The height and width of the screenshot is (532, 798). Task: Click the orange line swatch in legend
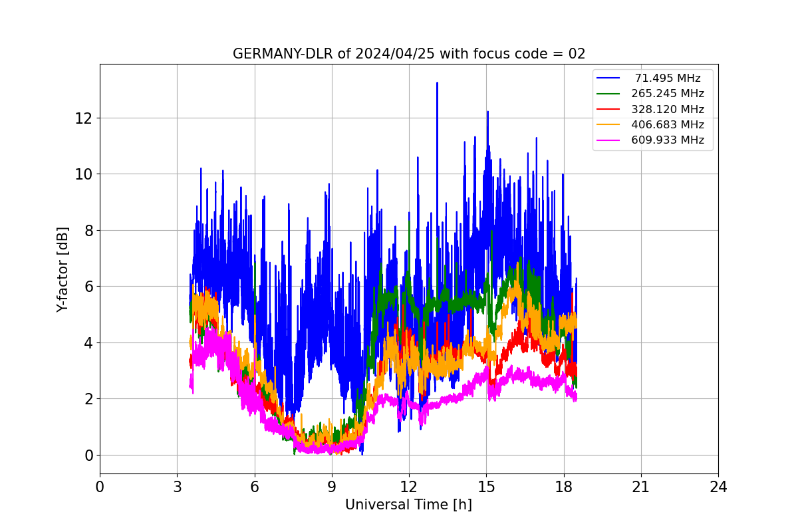(608, 124)
